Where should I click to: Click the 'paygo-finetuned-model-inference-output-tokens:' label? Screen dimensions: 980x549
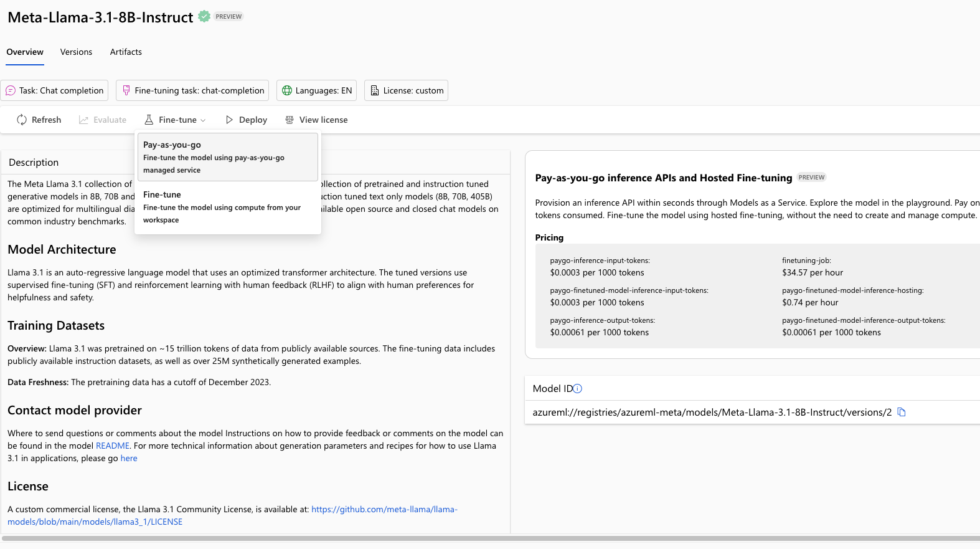point(864,320)
